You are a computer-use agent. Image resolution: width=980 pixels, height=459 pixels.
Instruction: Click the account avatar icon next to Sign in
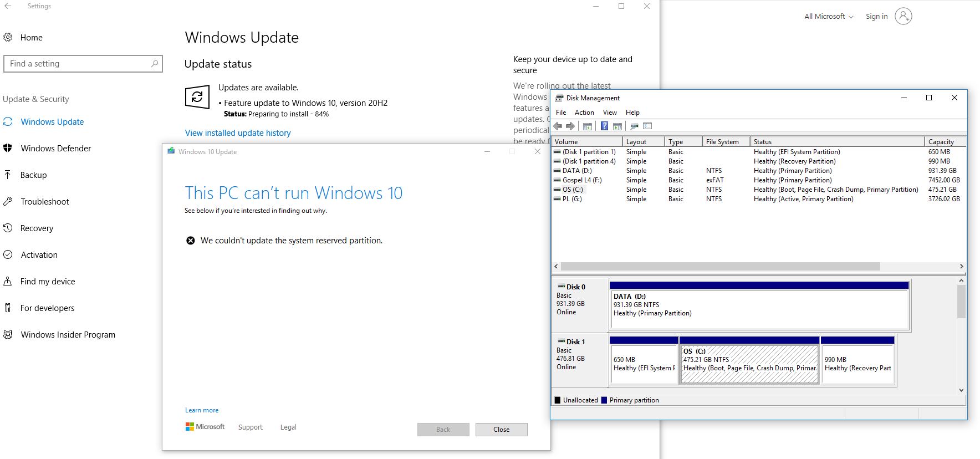point(903,16)
